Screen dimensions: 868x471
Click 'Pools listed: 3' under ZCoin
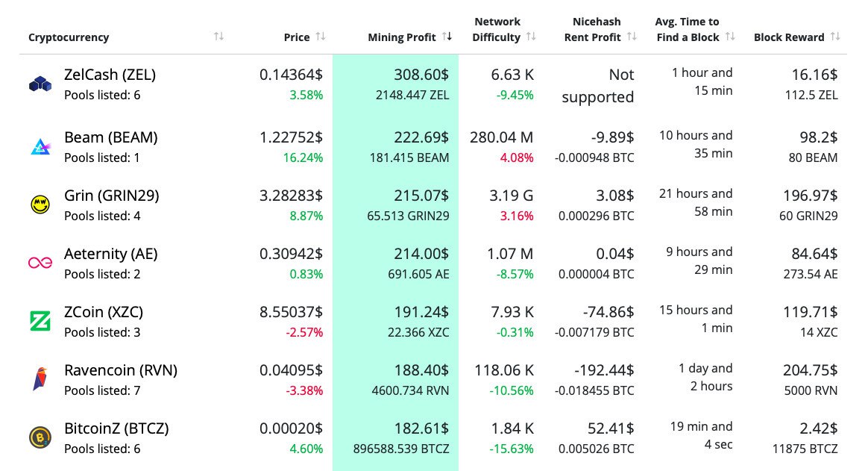pyautogui.click(x=102, y=332)
